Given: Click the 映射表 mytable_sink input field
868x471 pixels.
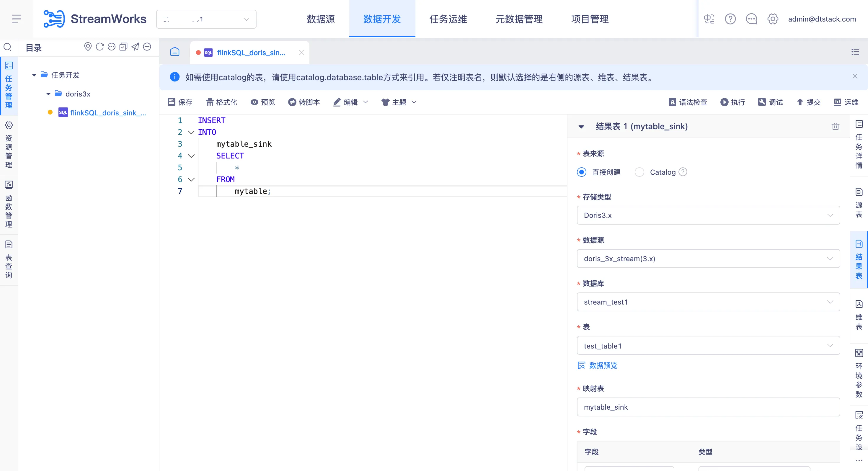Looking at the screenshot, I should click(708, 407).
